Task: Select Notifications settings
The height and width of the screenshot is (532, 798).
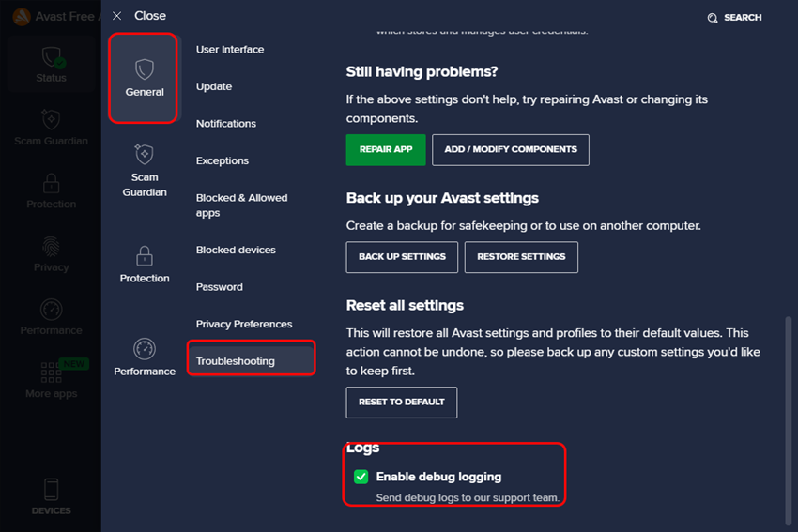Action: [226, 124]
